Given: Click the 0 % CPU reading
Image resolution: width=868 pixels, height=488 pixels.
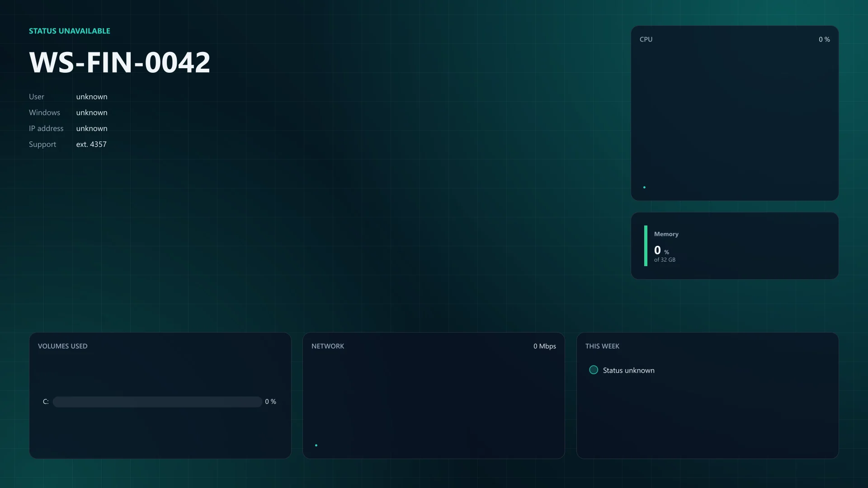Looking at the screenshot, I should pyautogui.click(x=824, y=39).
